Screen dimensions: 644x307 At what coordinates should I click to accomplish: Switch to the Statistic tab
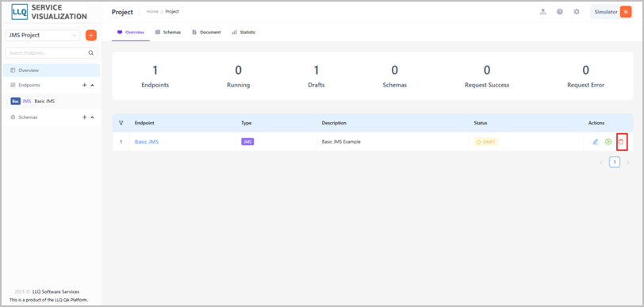point(243,32)
